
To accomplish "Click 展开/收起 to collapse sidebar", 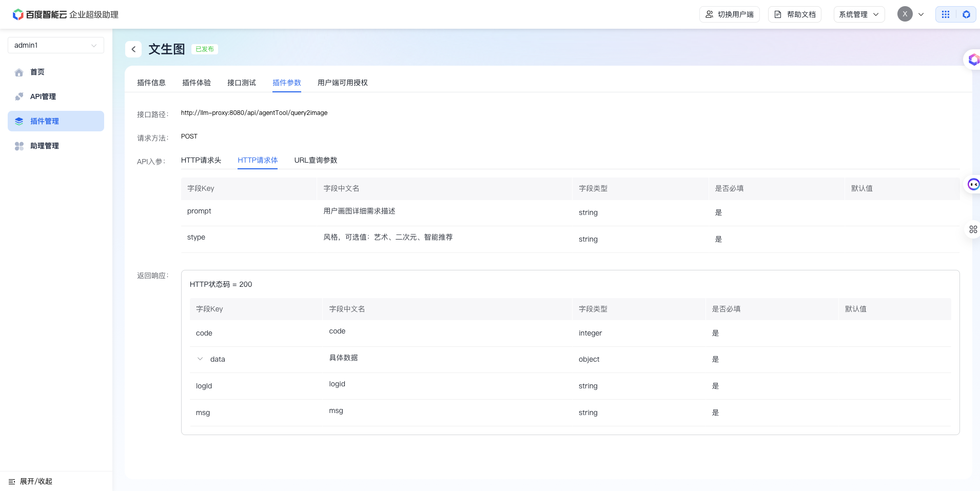I will [36, 481].
